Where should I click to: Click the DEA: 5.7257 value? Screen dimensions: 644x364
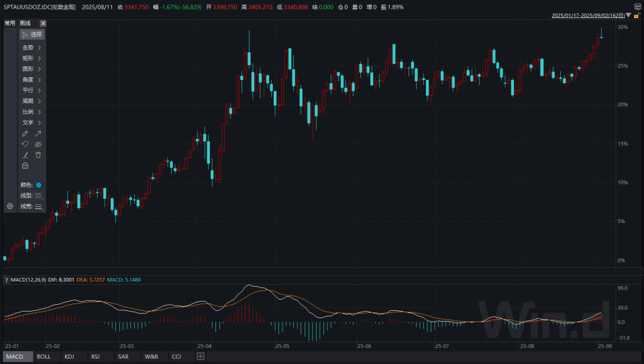[x=91, y=279]
